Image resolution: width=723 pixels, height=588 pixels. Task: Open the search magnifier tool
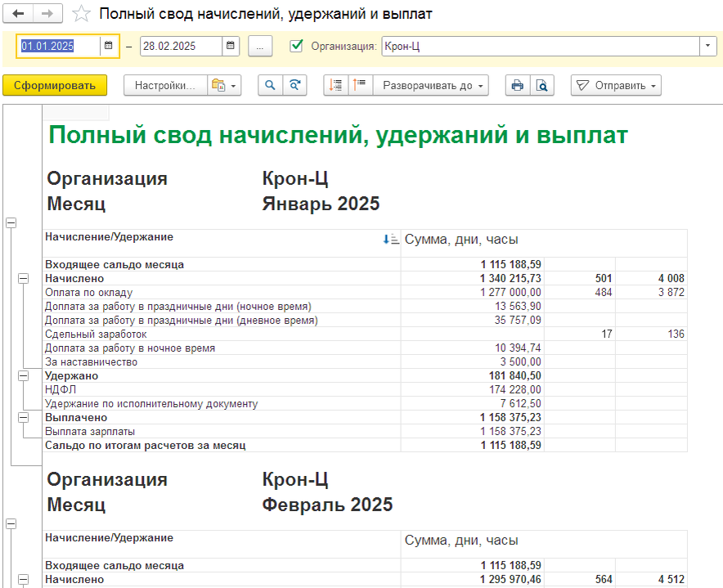point(270,85)
